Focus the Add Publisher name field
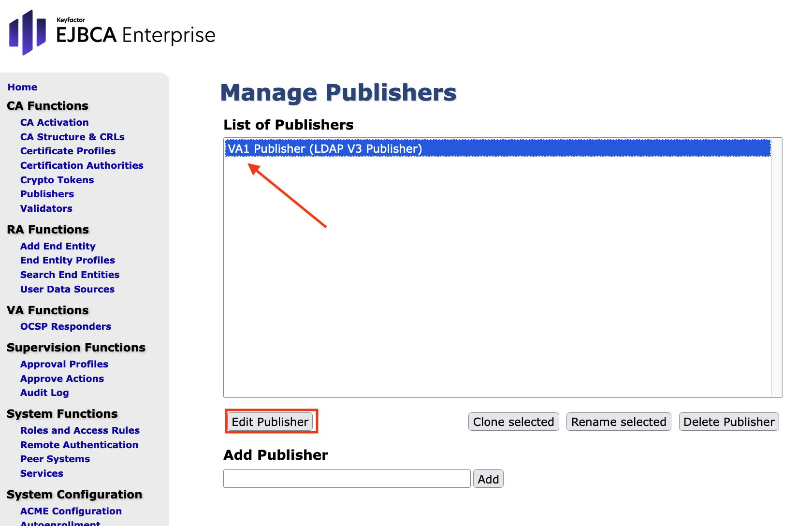 pyautogui.click(x=347, y=479)
